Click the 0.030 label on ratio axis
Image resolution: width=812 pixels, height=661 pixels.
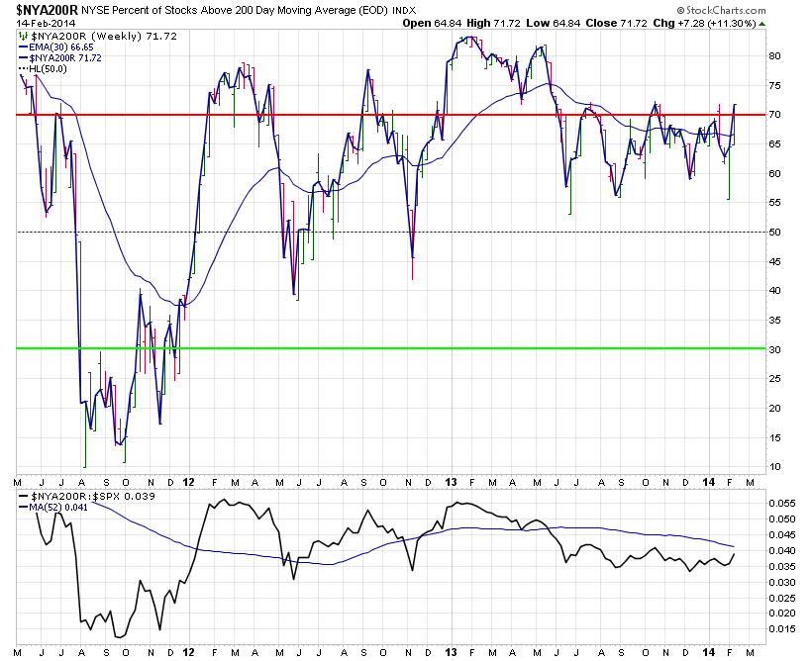pyautogui.click(x=782, y=582)
